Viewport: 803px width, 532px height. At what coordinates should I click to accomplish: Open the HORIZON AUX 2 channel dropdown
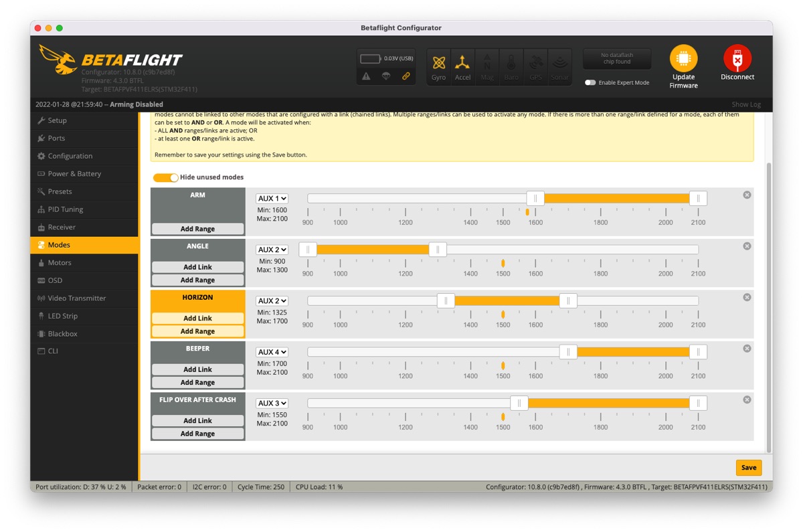(272, 301)
